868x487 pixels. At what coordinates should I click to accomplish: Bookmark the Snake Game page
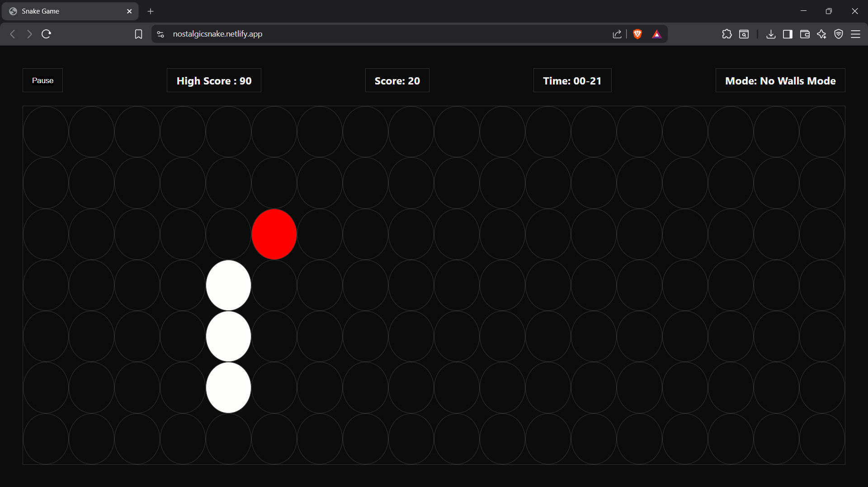click(138, 34)
